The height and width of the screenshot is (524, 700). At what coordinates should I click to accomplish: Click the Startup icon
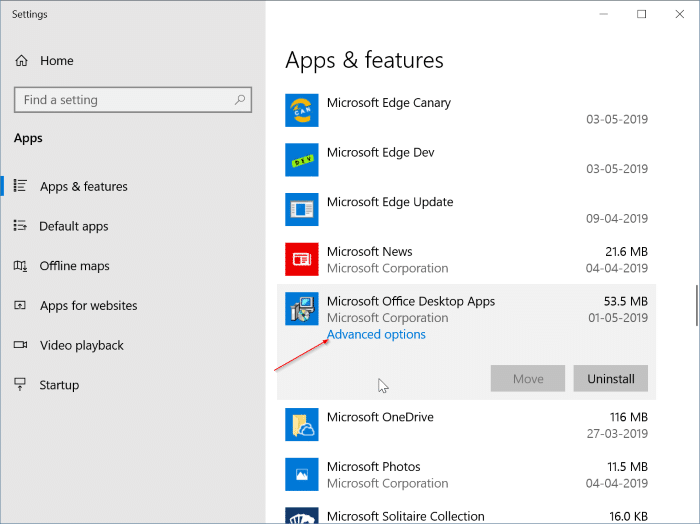tap(20, 384)
